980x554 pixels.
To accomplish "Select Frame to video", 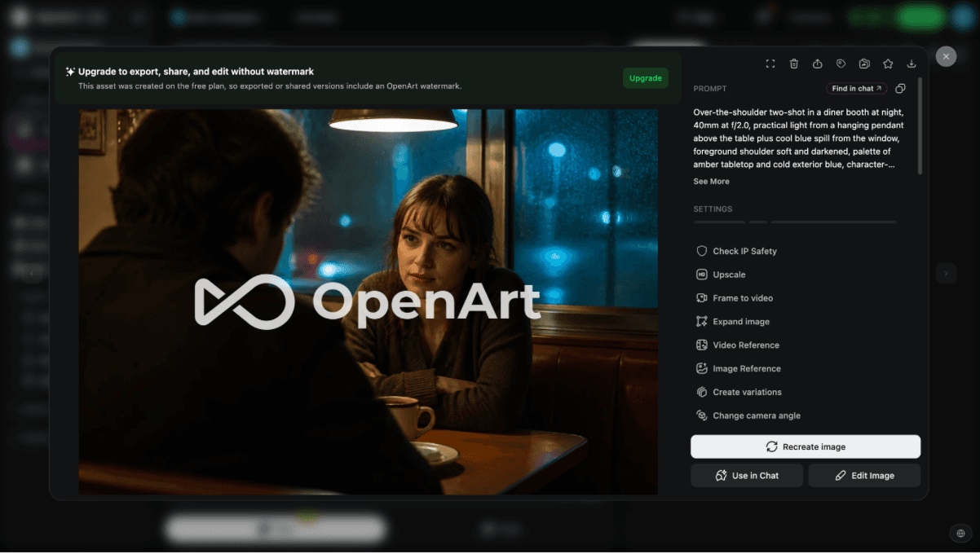I will pyautogui.click(x=735, y=298).
